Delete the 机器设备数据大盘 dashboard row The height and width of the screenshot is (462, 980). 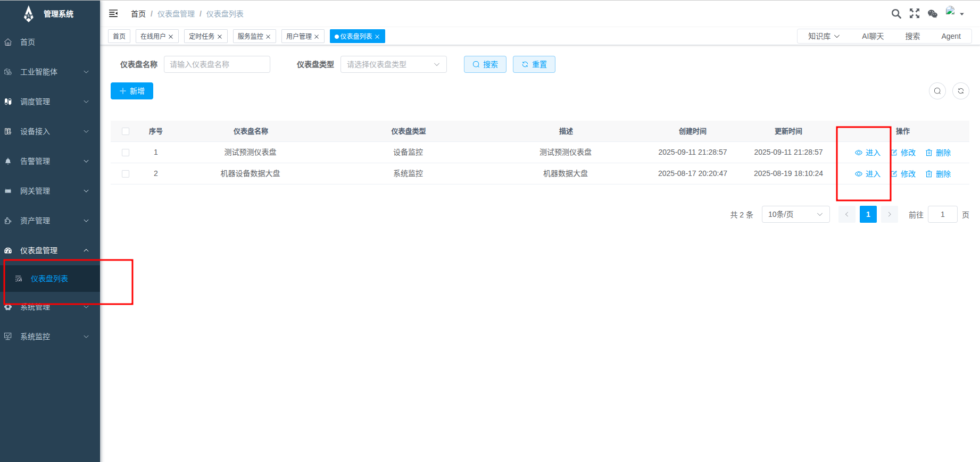(938, 174)
